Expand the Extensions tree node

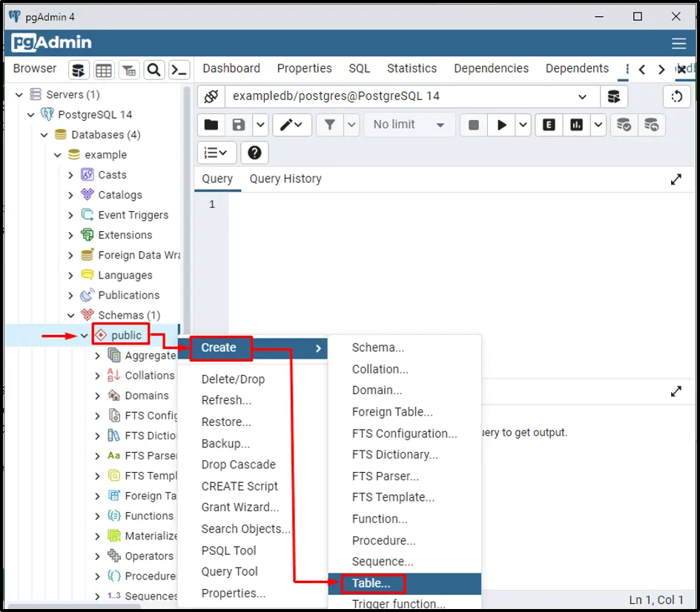[x=71, y=235]
